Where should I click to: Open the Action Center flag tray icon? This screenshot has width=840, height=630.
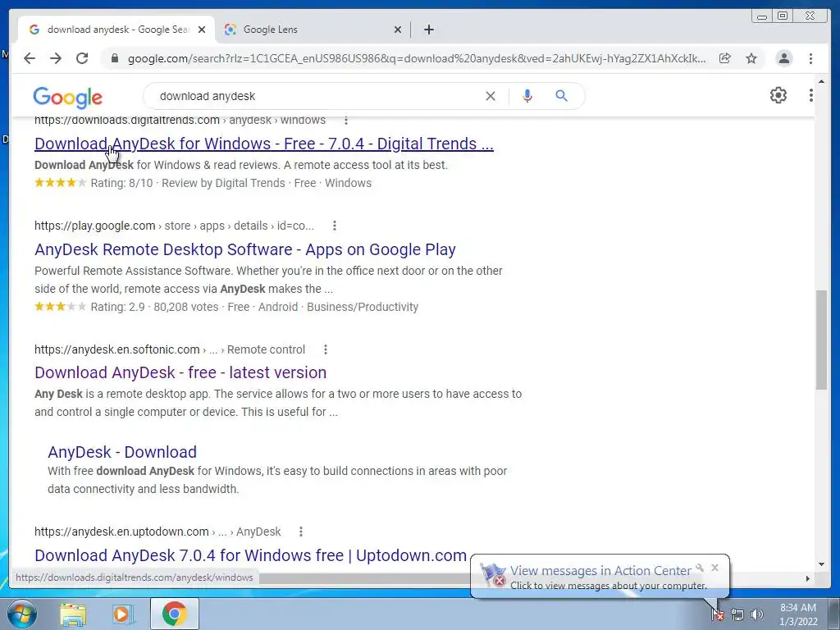tap(718, 614)
